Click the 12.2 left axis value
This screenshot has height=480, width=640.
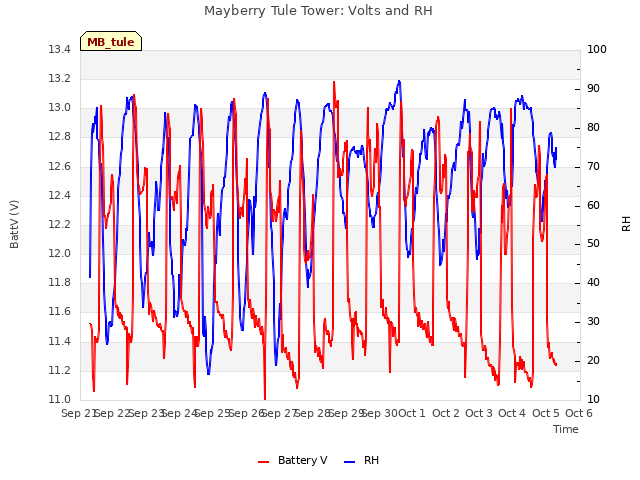pos(60,224)
